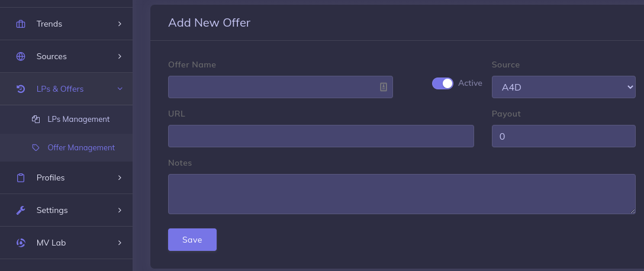Click the contact icon in Offer Name field
Screen dimensions: 644x271
384,87
